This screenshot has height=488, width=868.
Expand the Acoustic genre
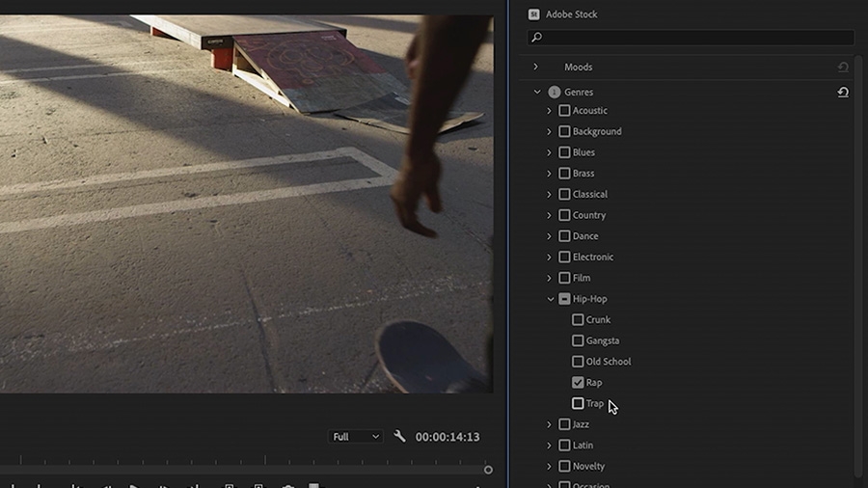click(549, 111)
